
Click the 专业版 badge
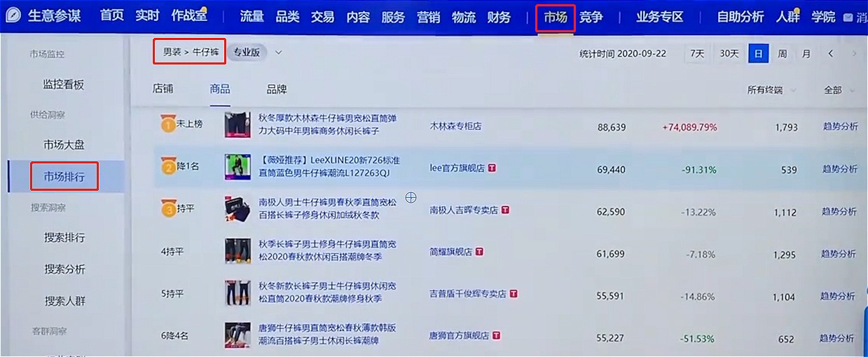[x=247, y=52]
